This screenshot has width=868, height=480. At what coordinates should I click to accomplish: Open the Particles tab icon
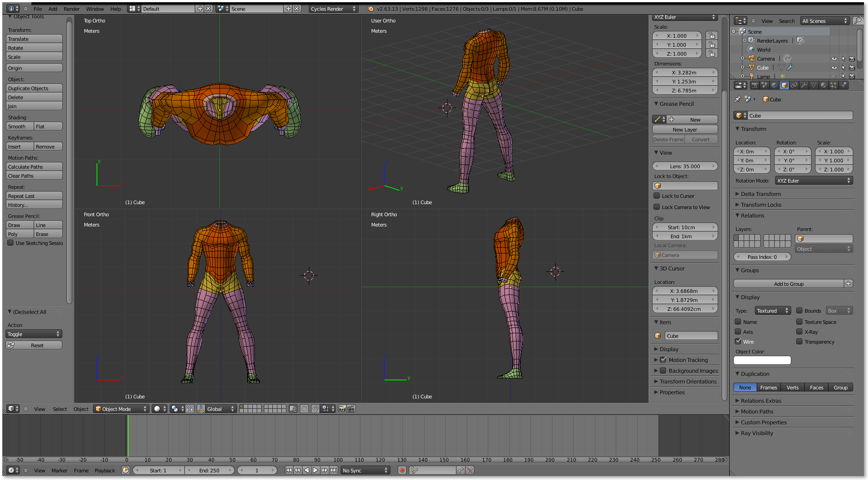[833, 85]
